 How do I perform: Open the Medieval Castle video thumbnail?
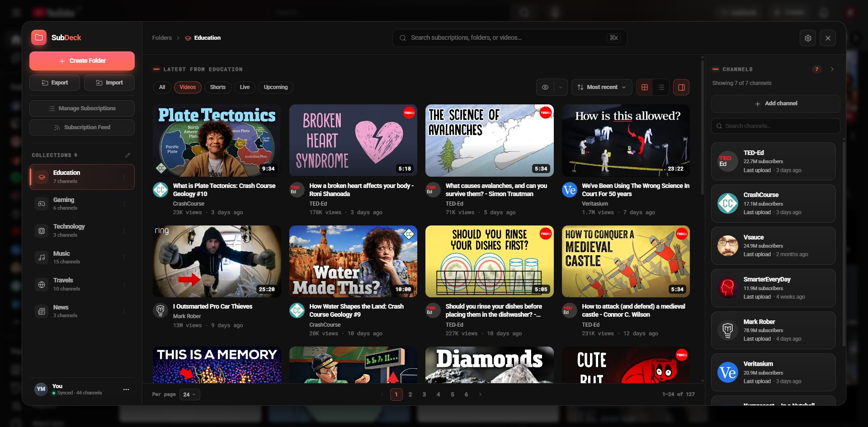(626, 261)
